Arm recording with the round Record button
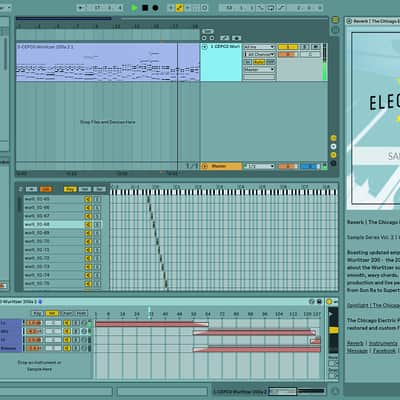The height and width of the screenshot is (400, 400). click(x=155, y=8)
